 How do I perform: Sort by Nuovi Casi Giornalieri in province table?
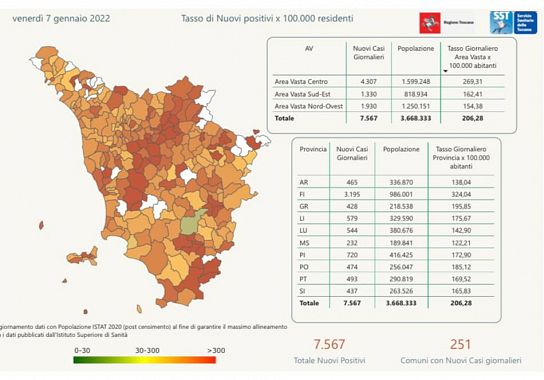pos(352,153)
